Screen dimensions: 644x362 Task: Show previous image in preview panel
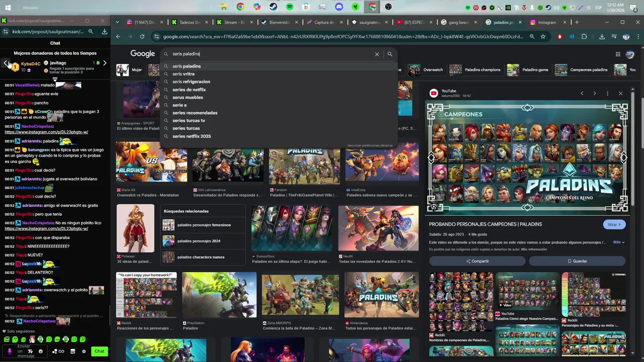pyautogui.click(x=582, y=94)
